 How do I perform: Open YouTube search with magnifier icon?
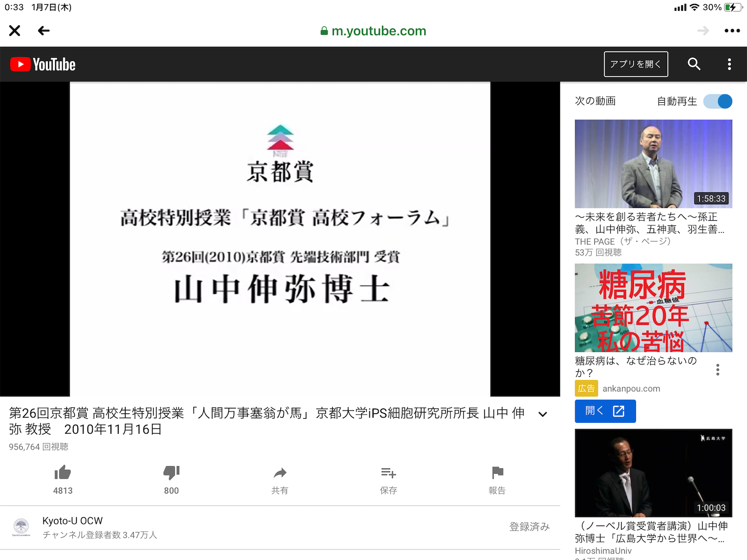click(x=694, y=64)
